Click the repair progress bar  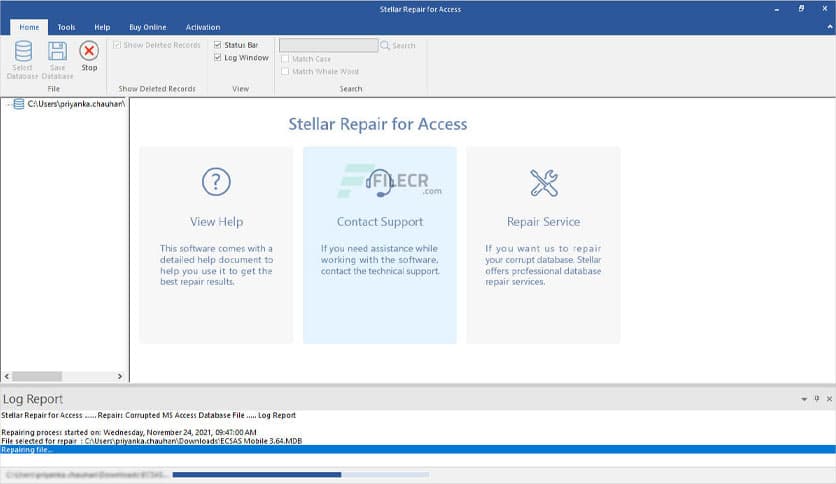coord(301,474)
